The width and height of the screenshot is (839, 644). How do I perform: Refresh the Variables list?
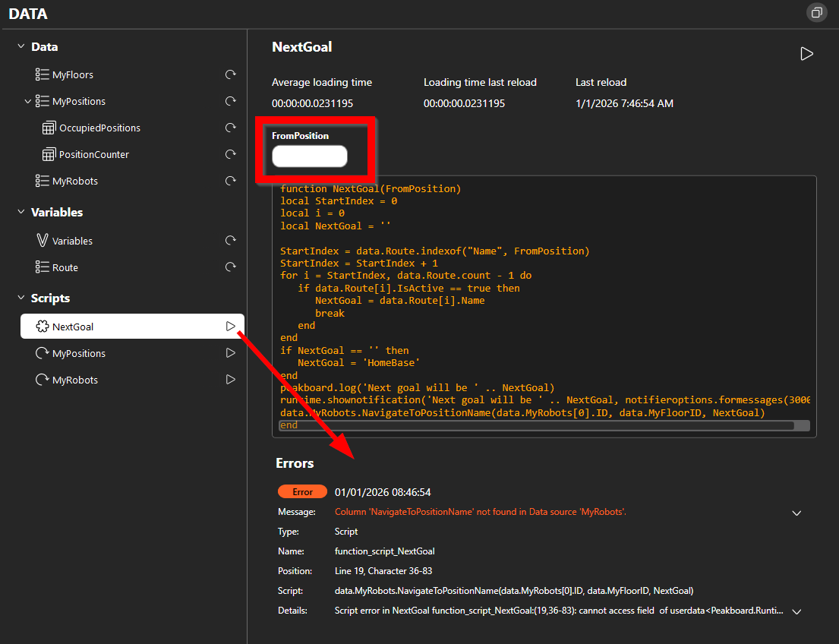[x=230, y=240]
